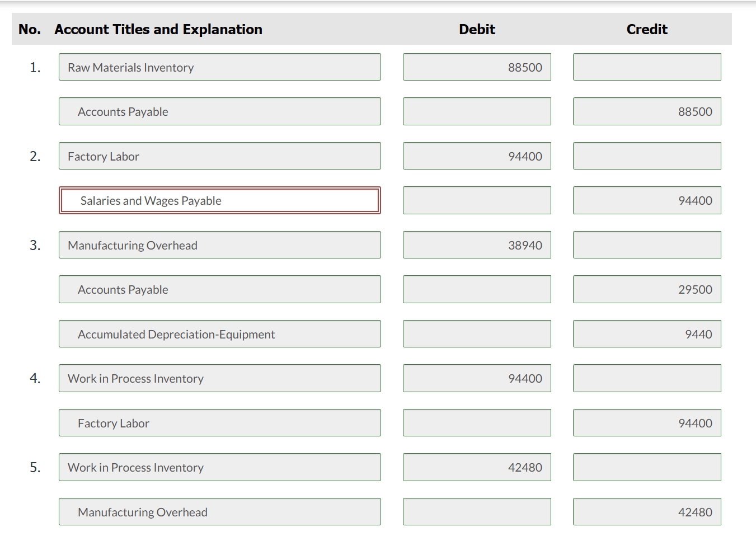Click the 88500 credit field for Accounts Payable

tap(647, 111)
